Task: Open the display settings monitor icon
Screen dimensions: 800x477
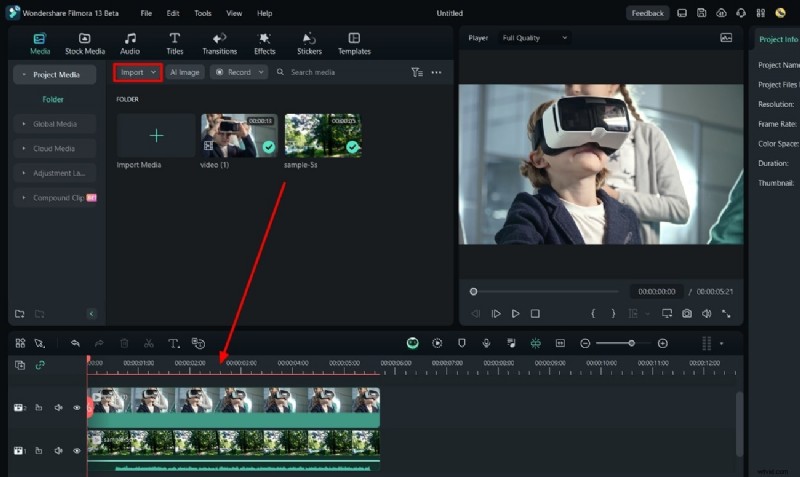Action: click(x=666, y=314)
